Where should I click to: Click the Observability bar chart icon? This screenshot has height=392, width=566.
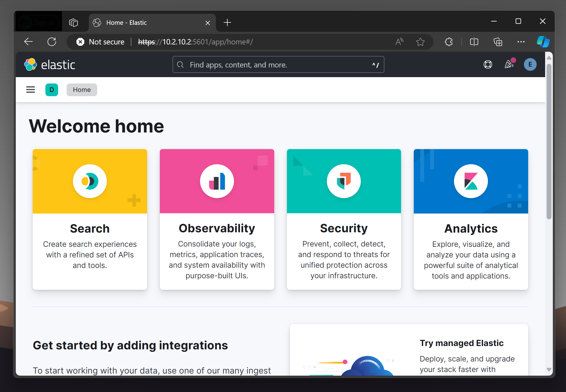click(x=217, y=181)
